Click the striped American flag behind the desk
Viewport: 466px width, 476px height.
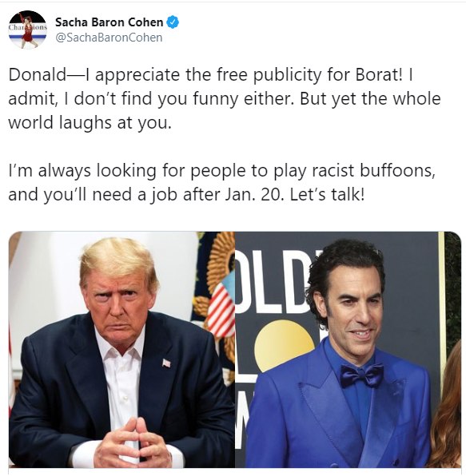221,308
